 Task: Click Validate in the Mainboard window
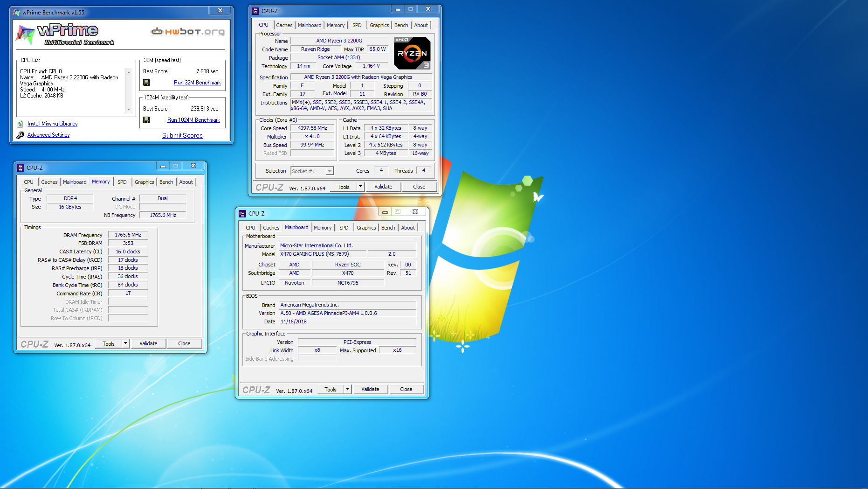tap(370, 389)
